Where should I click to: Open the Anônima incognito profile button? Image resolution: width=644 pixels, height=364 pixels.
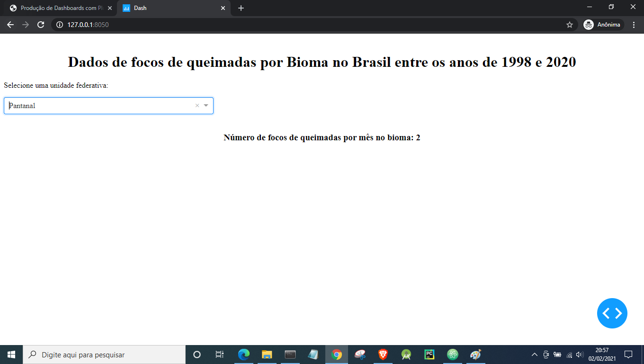point(602,25)
